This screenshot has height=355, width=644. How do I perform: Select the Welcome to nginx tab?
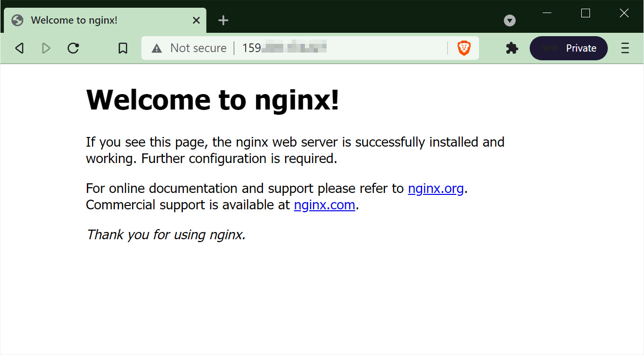(x=96, y=20)
